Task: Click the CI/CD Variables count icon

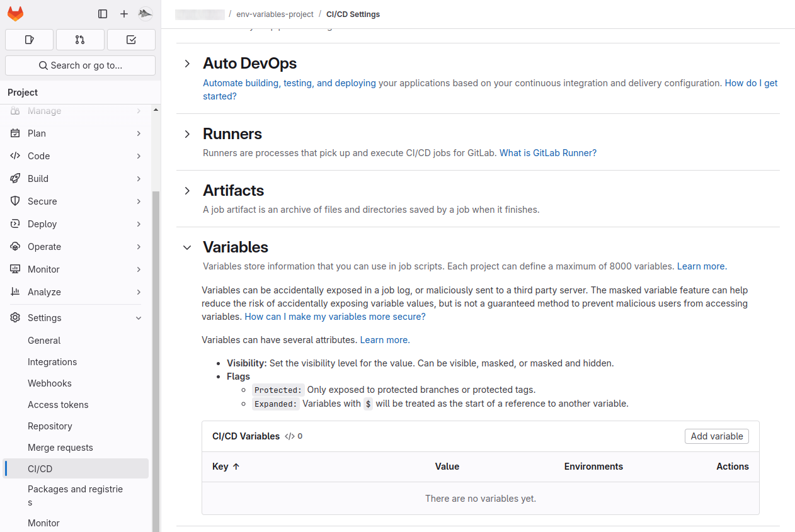Action: [x=290, y=436]
